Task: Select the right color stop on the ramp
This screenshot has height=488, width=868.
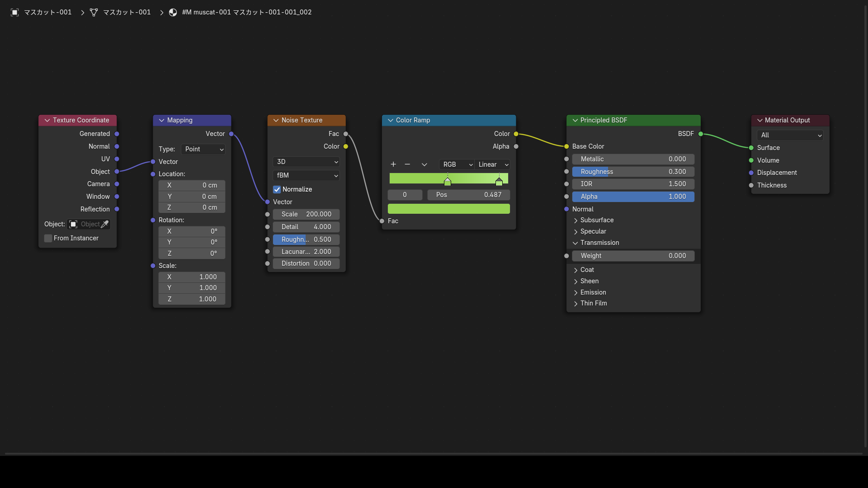Action: (499, 181)
